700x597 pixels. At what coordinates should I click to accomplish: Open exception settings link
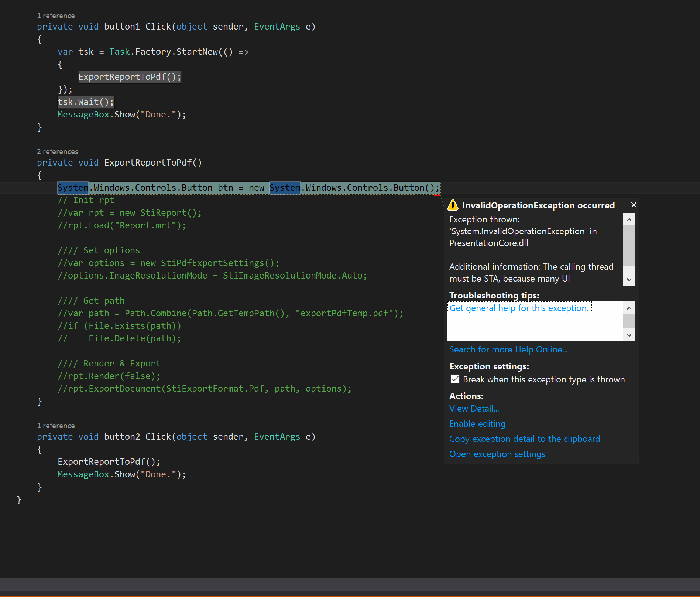point(497,454)
